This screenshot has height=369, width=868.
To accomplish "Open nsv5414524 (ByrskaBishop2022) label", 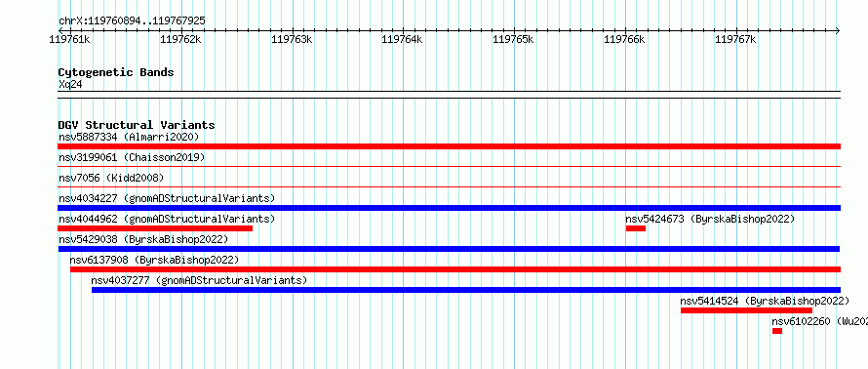I will click(765, 301).
